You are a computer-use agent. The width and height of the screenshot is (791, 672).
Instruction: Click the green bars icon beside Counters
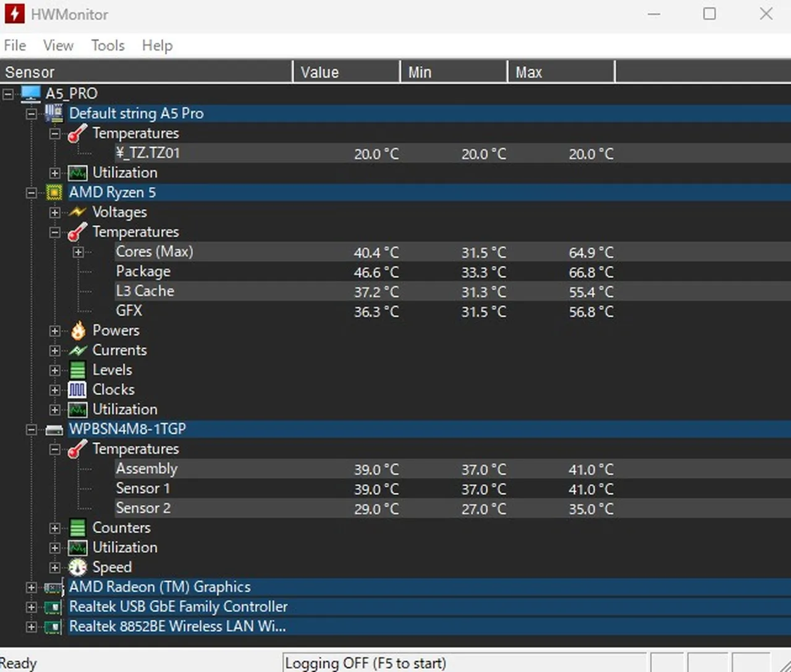78,528
